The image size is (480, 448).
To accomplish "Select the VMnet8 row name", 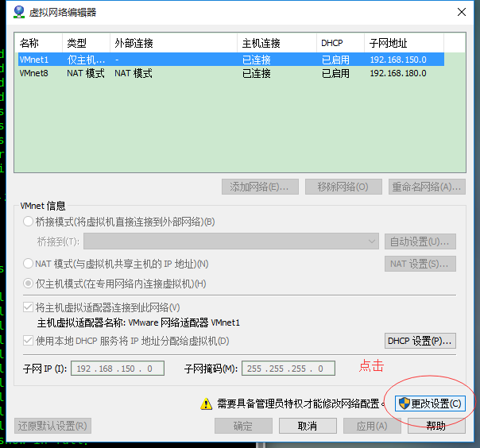I will click(x=33, y=73).
